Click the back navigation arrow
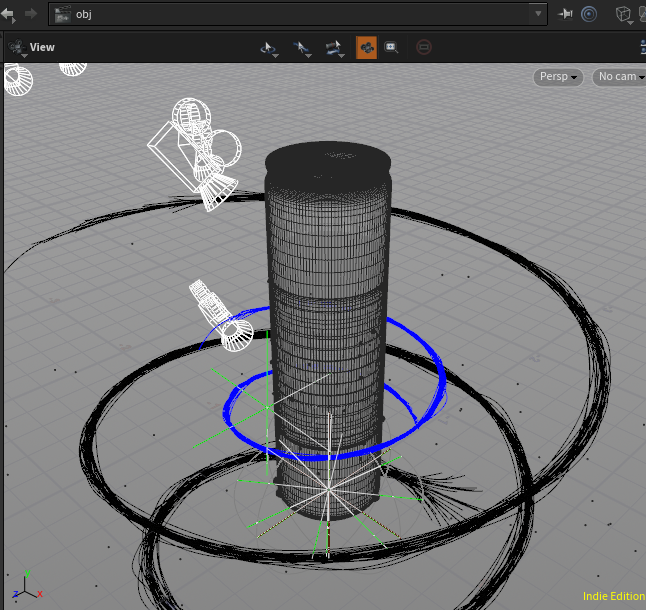Screen dimensions: 646x610 click(9, 14)
